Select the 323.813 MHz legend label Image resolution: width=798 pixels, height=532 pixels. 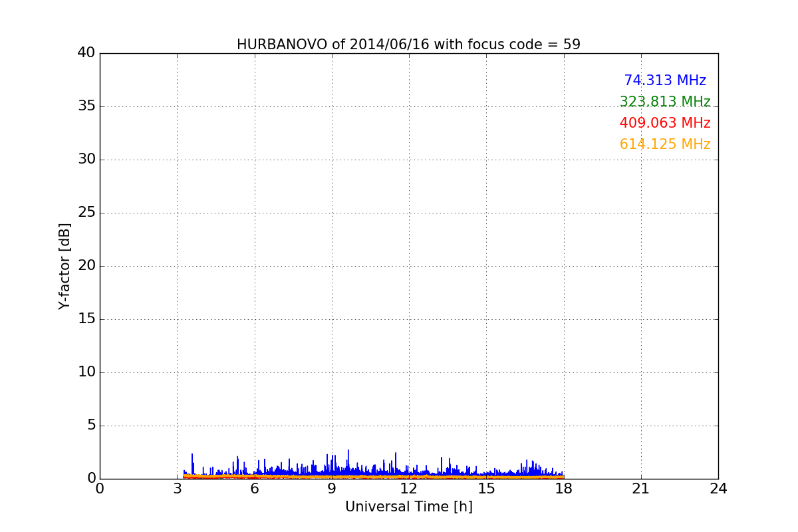pos(665,102)
